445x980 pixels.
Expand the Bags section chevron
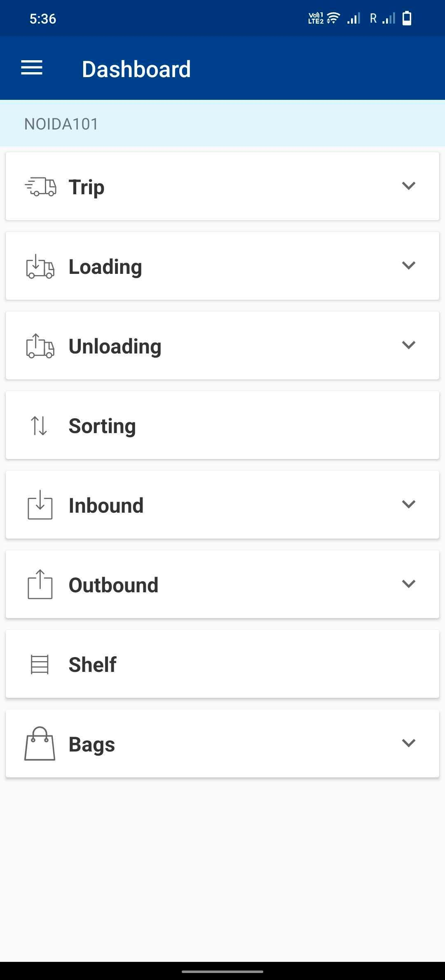point(408,743)
